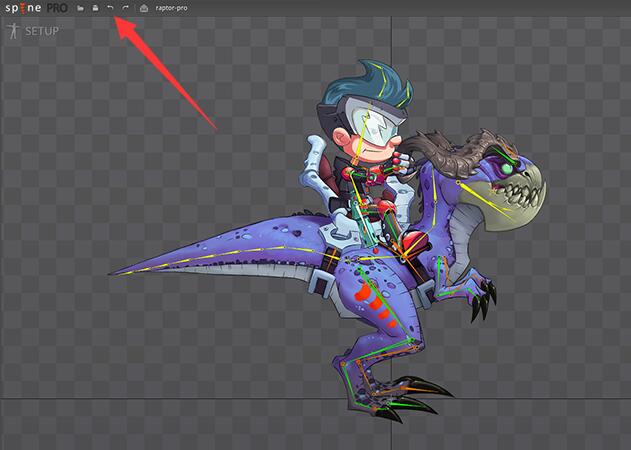Click the Undo arrow icon
631x450 pixels.
pyautogui.click(x=110, y=8)
